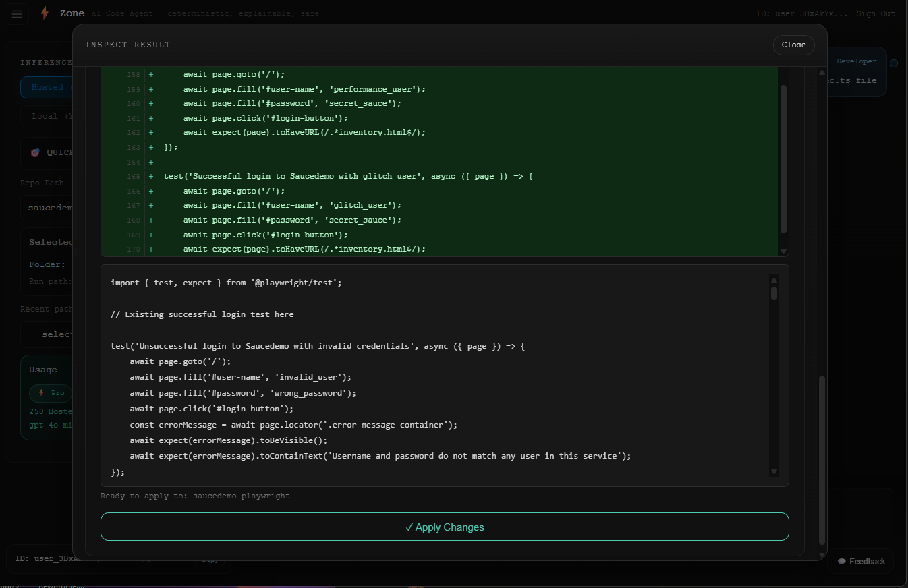Click the Copy button next to user ID
The image size is (908, 588).
pyautogui.click(x=210, y=559)
